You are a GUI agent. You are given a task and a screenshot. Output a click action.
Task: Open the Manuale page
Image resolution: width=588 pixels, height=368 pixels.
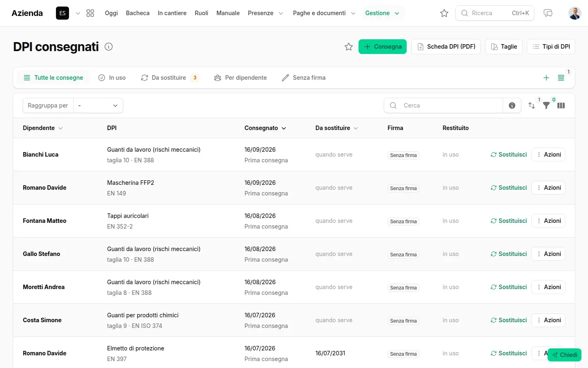(228, 13)
